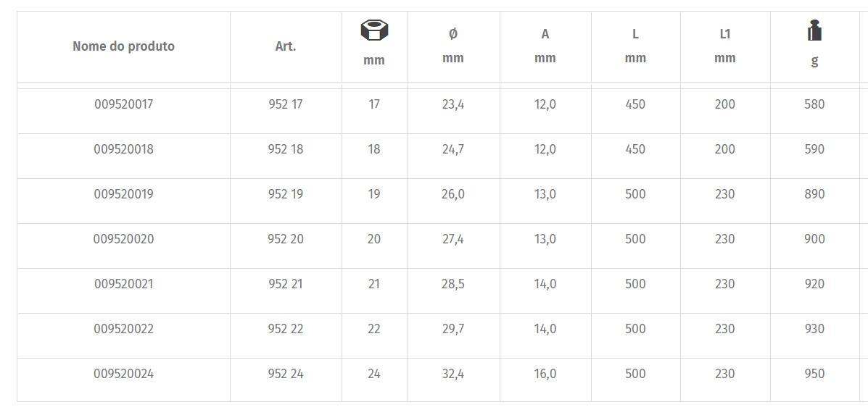Click the Nome do produto header
The height and width of the screenshot is (410, 868).
(x=123, y=46)
